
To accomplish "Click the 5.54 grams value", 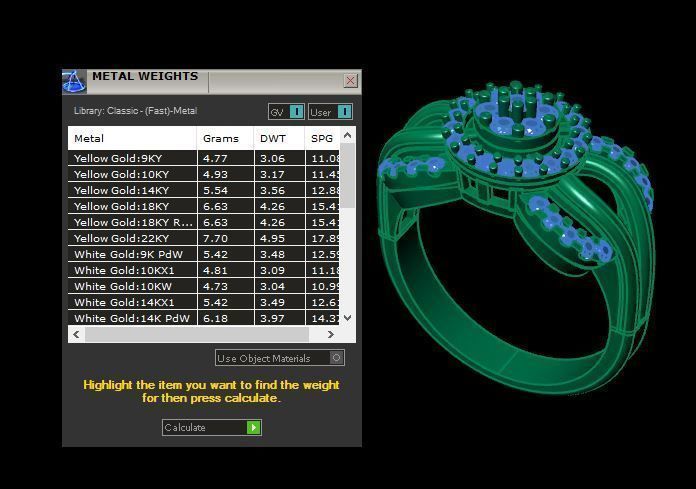I will (x=215, y=190).
